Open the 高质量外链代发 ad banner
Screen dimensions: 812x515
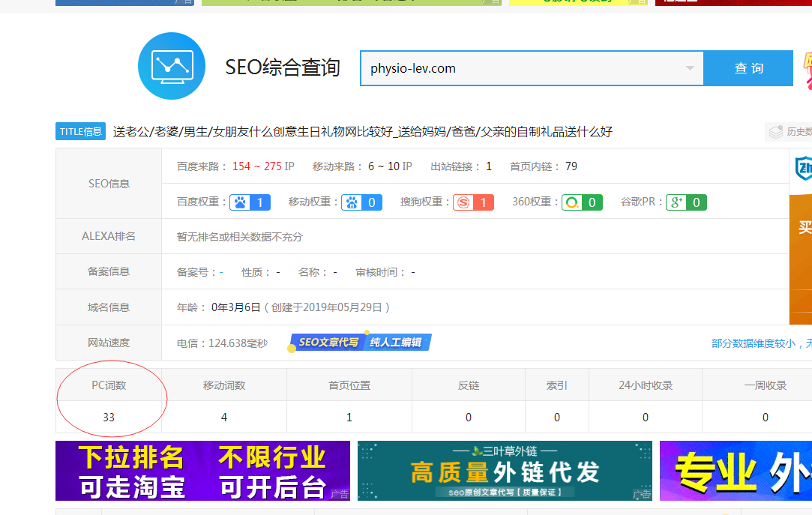[505, 471]
